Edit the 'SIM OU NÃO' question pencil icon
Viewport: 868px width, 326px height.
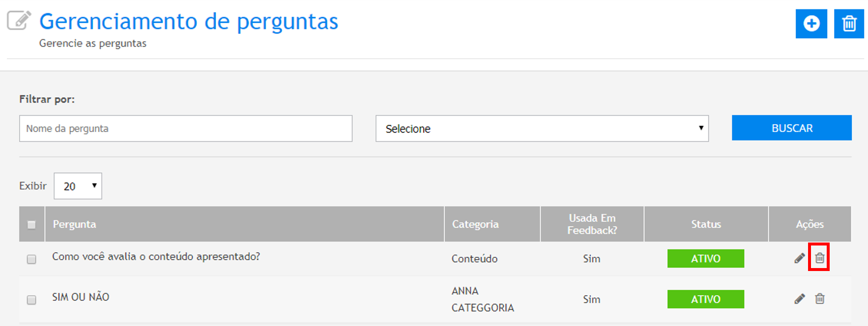tap(799, 299)
